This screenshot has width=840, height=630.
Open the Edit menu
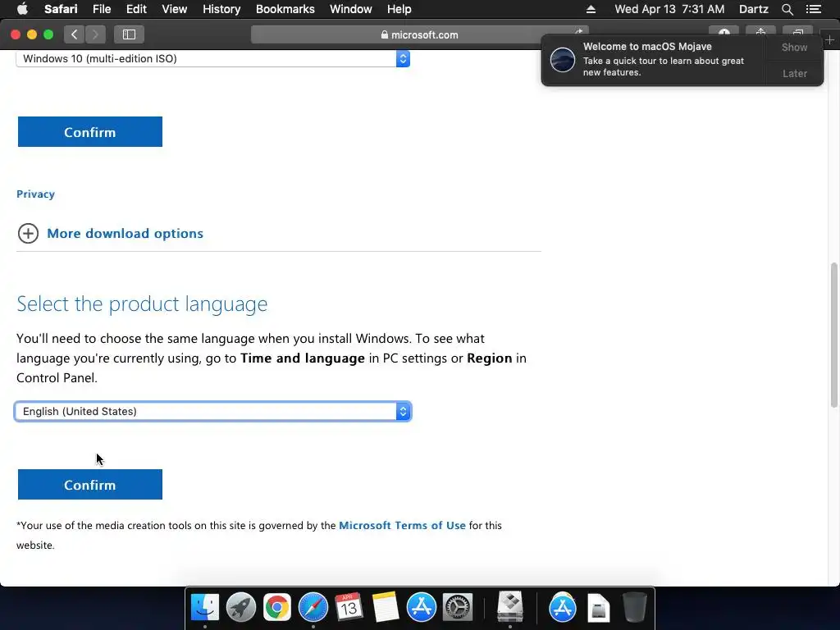pos(136,9)
